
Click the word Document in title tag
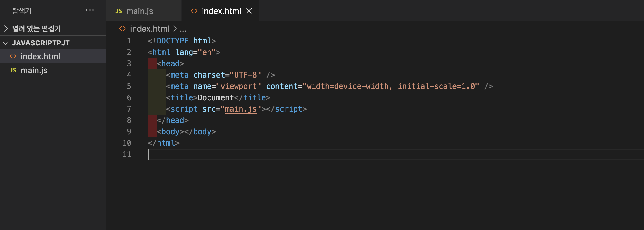[216, 98]
